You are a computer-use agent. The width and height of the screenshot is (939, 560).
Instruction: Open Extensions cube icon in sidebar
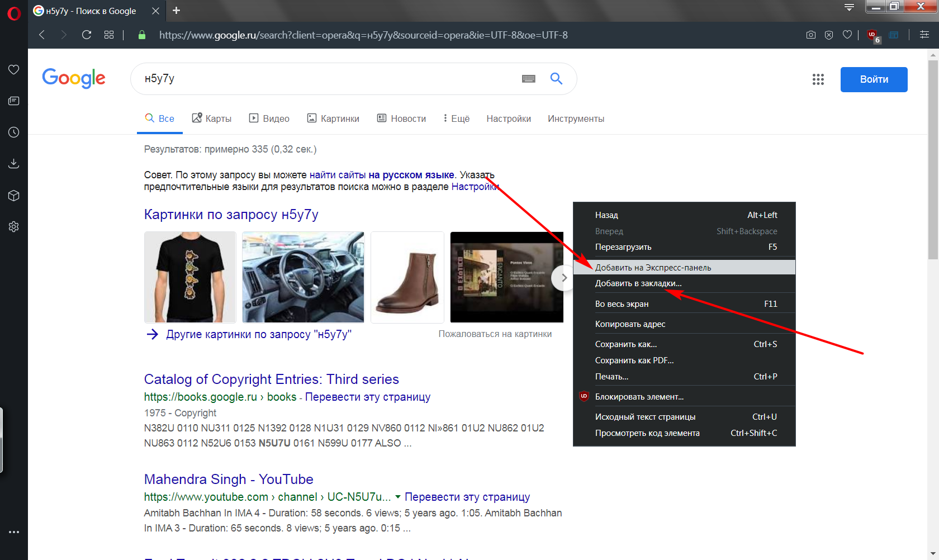tap(14, 195)
